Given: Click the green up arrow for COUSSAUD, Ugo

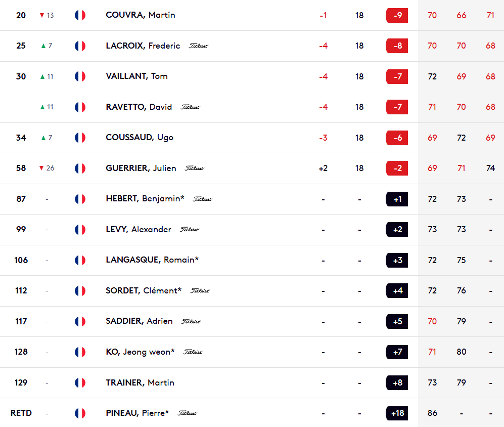Looking at the screenshot, I should click(43, 138).
